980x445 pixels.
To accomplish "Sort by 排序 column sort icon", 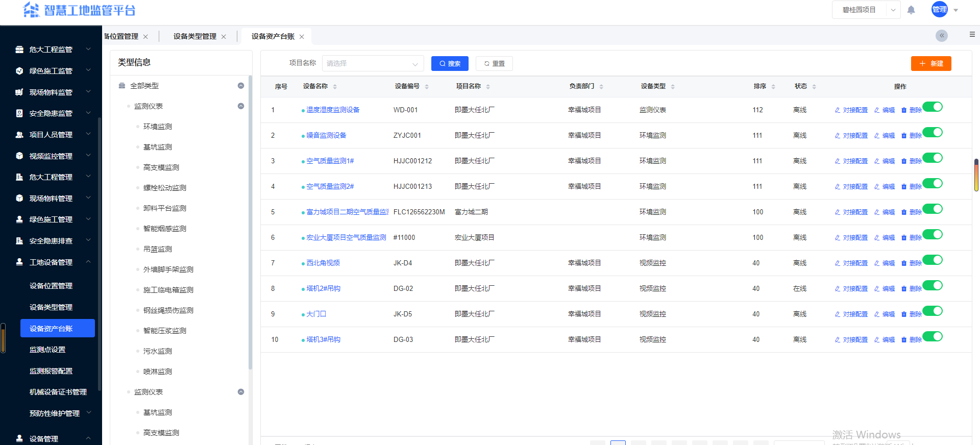I will [773, 87].
